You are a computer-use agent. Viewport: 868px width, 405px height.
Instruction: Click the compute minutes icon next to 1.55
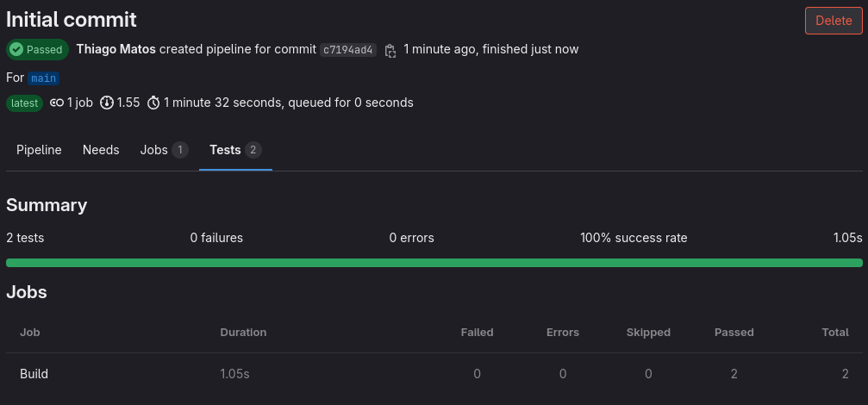[107, 103]
